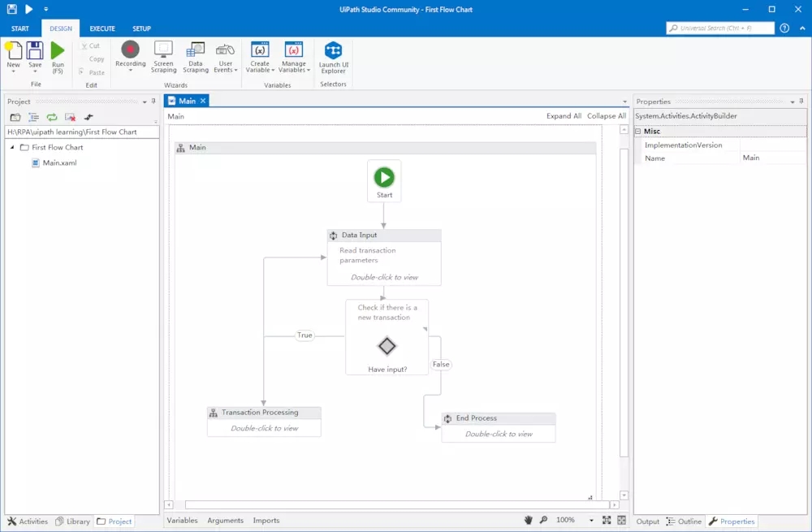The width and height of the screenshot is (812, 532).
Task: Click the open project folder icon in Project panel
Action: 15,117
